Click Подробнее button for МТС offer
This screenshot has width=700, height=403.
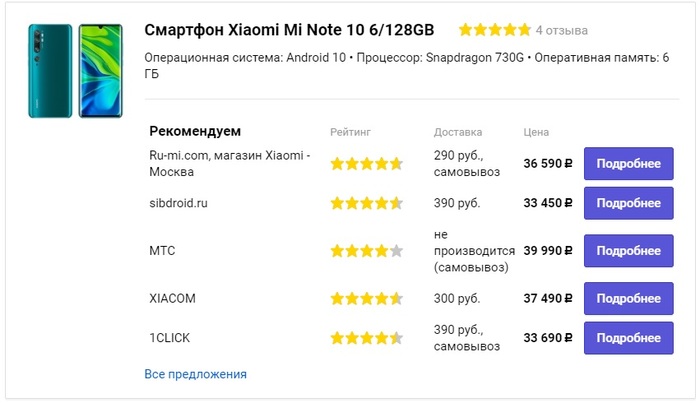point(628,251)
